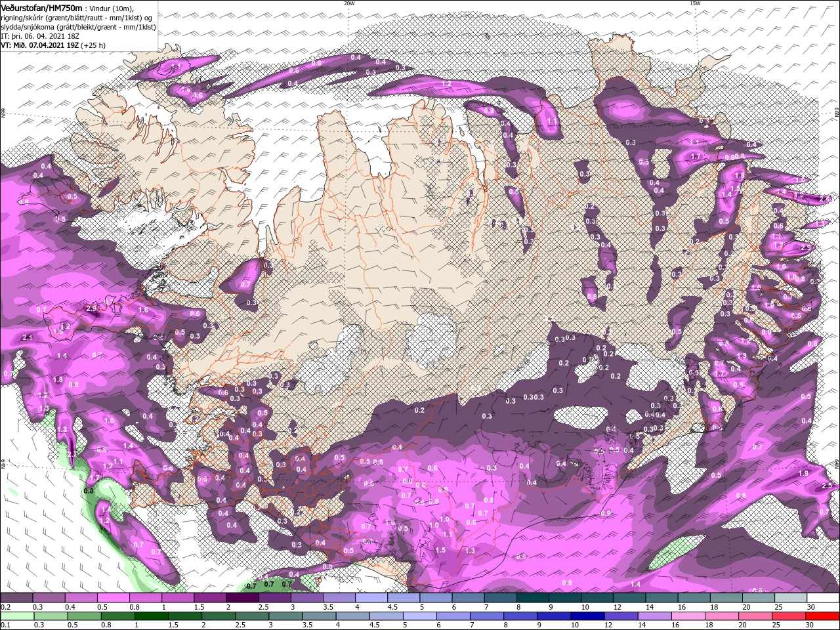The height and width of the screenshot is (630, 840).
Task: Select the dark teal 8 swatch on purple scale
Action: pyautogui.click(x=533, y=598)
